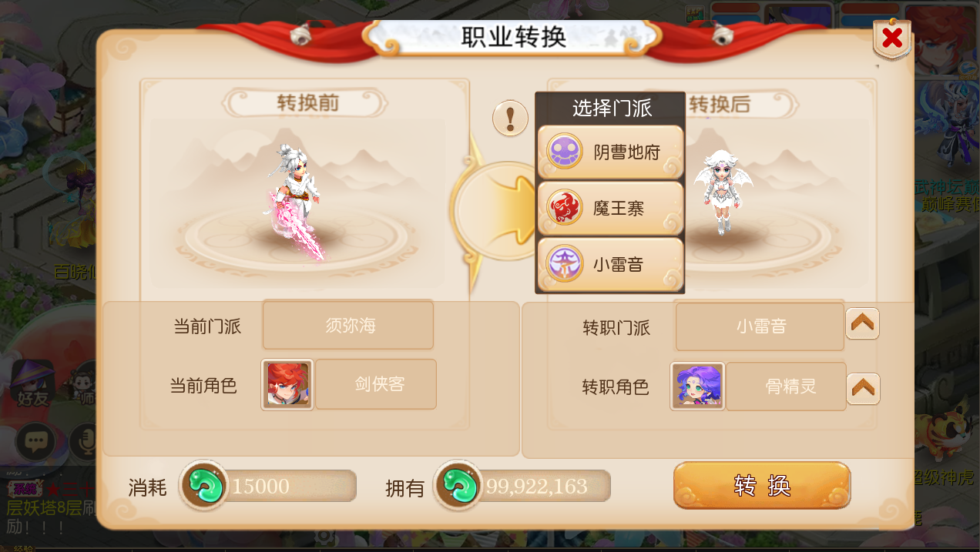Click the 转换 confirm button
The width and height of the screenshot is (980, 552).
coord(762,485)
